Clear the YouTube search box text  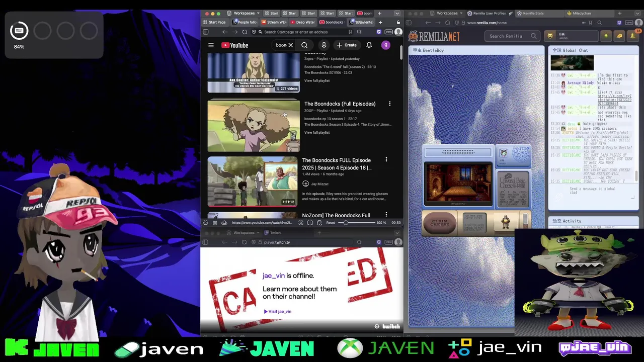coord(290,45)
